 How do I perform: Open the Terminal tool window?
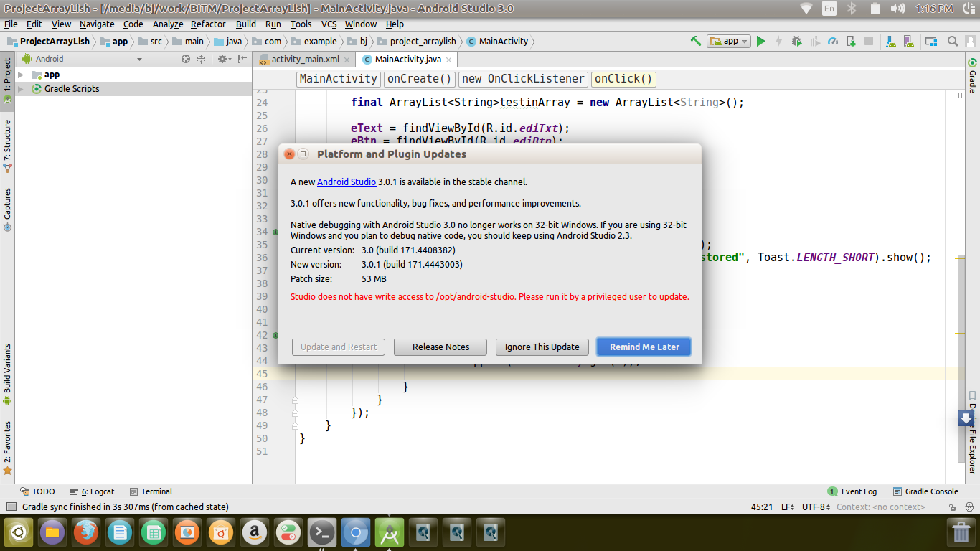coord(151,491)
